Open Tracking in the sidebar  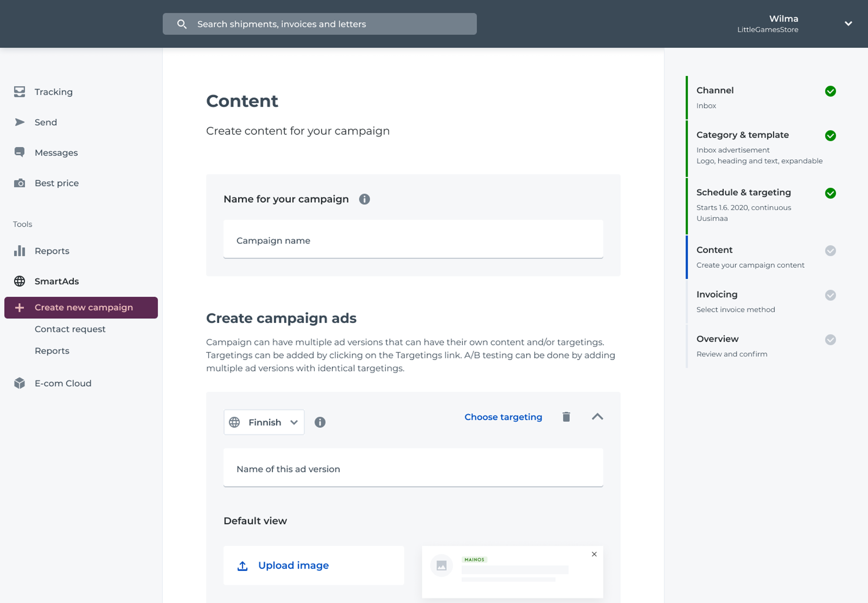(x=53, y=92)
